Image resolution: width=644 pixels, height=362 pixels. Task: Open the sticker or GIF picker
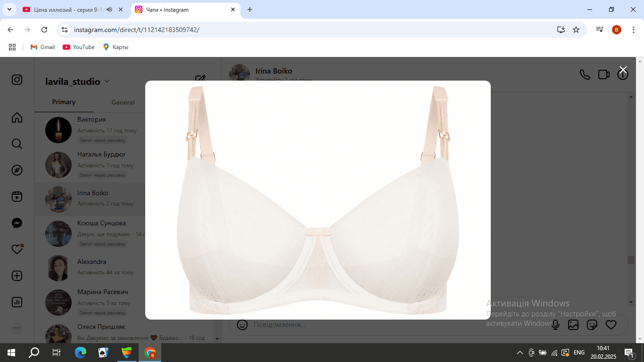coord(592,325)
